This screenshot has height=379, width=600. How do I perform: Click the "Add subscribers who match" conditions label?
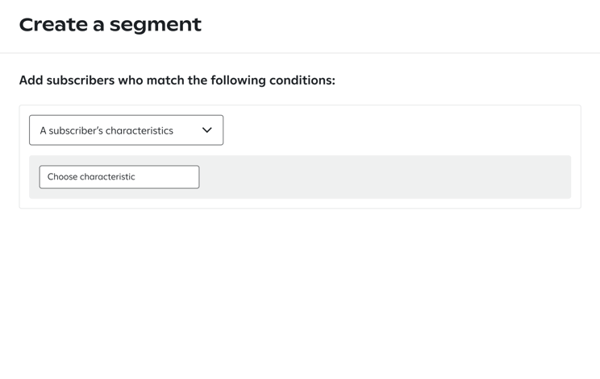click(177, 80)
